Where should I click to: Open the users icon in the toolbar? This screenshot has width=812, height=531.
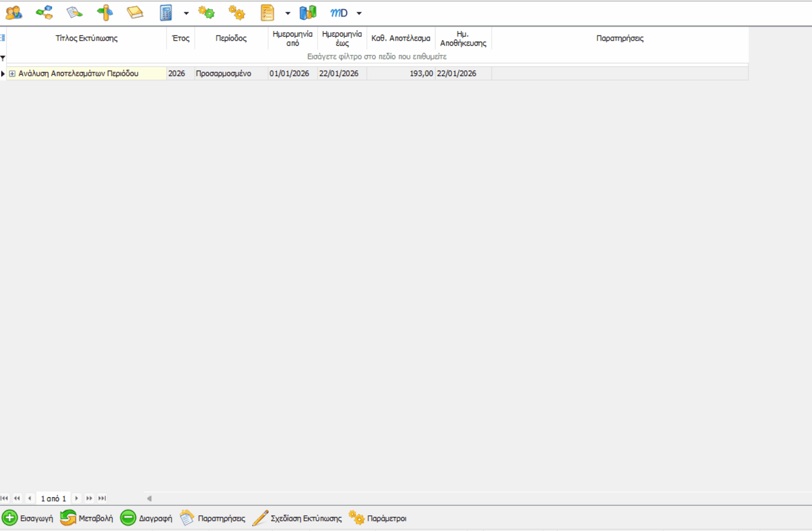[14, 12]
